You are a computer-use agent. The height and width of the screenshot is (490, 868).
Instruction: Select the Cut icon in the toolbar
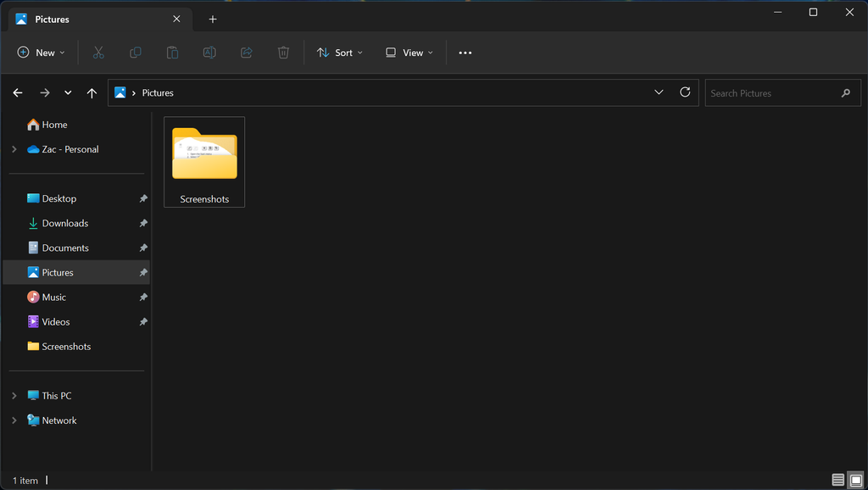coord(98,52)
